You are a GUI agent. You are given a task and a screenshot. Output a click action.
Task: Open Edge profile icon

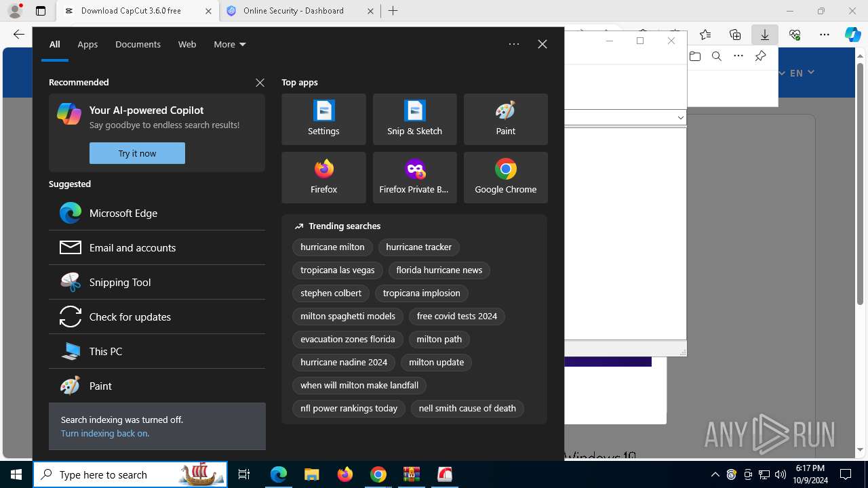[x=15, y=11]
